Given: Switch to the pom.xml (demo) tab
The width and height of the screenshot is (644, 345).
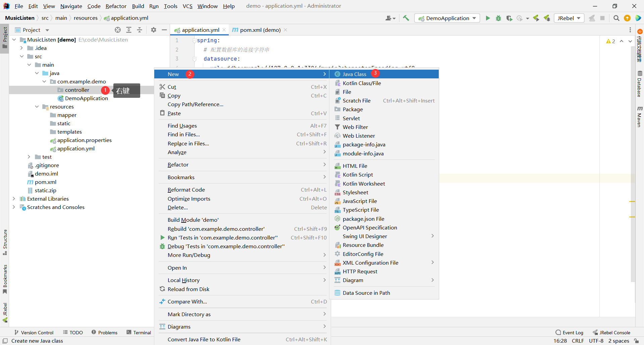Looking at the screenshot, I should (260, 30).
